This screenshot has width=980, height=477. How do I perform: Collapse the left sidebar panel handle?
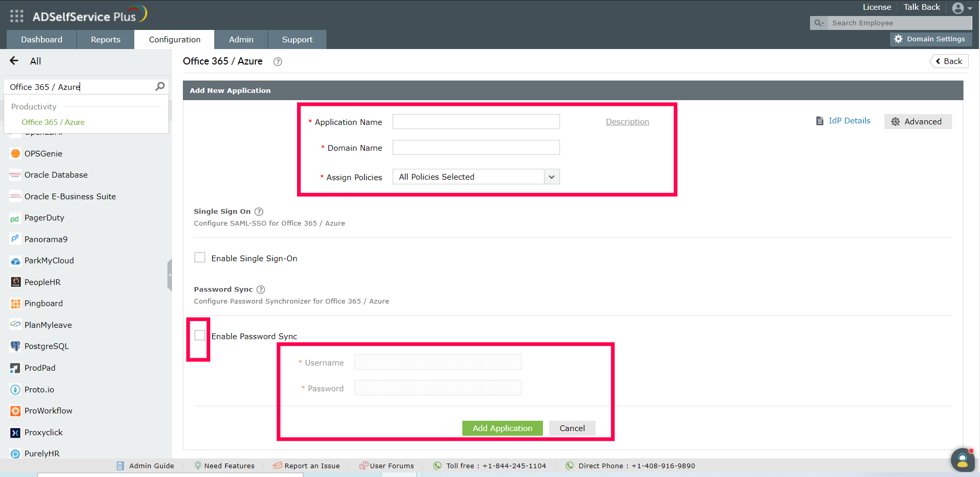[x=169, y=275]
